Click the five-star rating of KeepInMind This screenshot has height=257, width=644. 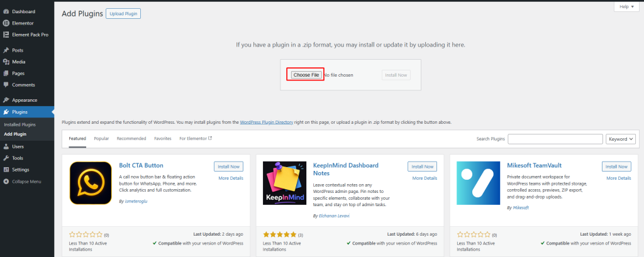[x=280, y=235]
